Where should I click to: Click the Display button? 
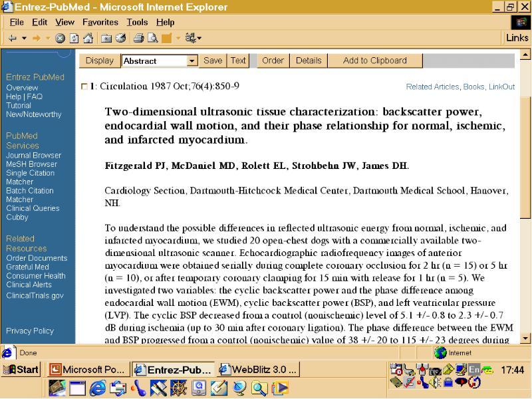coord(99,61)
